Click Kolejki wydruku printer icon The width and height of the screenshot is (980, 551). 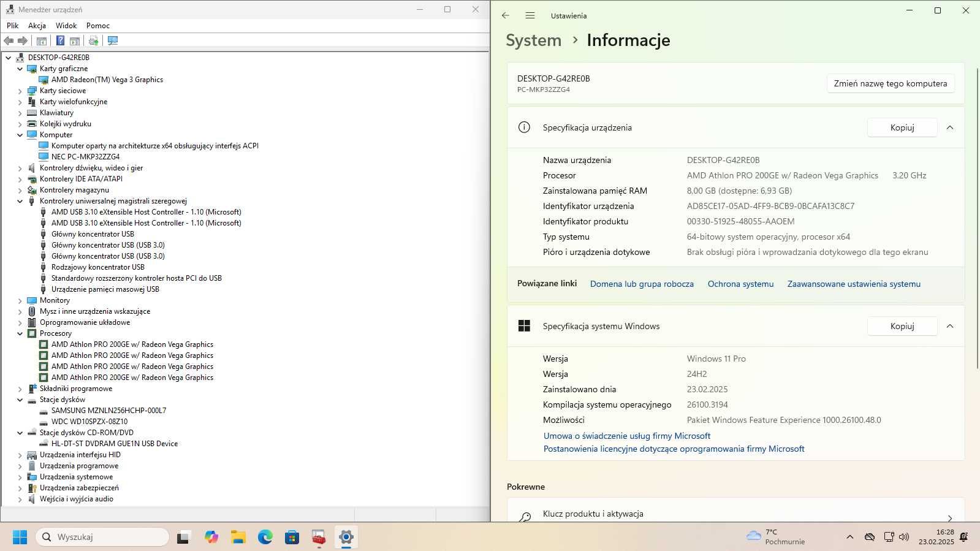pyautogui.click(x=32, y=124)
